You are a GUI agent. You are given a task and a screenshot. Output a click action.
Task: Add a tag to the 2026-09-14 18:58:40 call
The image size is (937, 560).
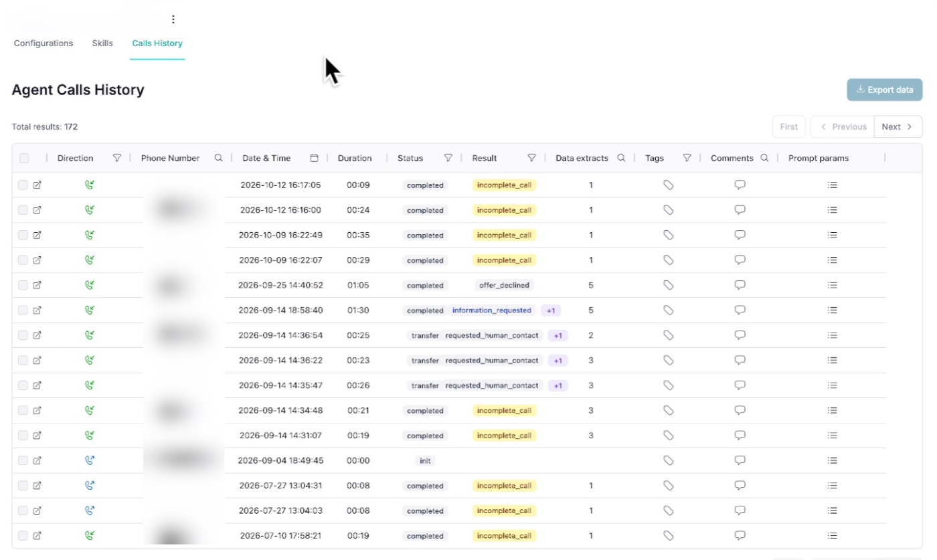coord(668,310)
